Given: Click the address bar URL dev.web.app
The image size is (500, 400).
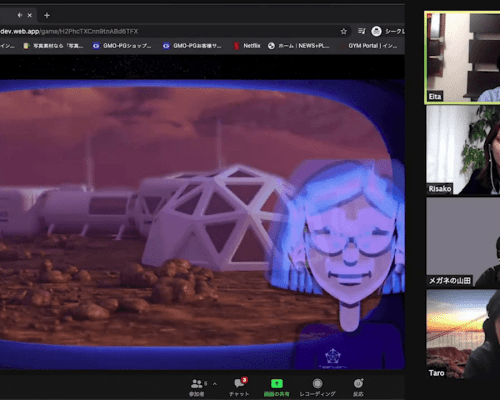Looking at the screenshot, I should tap(69, 31).
